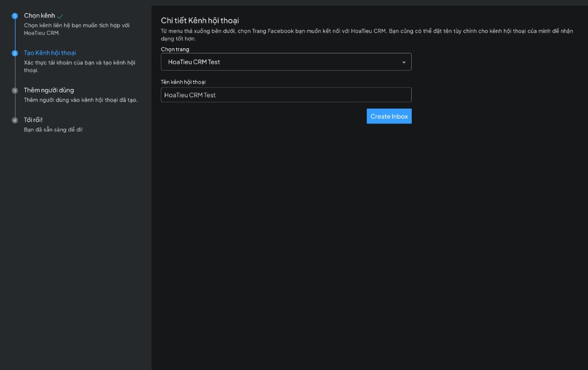Click the instructions paragraph about Trang Facebook
The image size is (588, 370).
366,34
